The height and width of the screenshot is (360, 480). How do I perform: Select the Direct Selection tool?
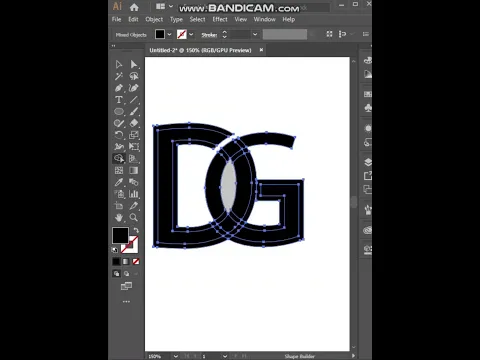[134, 64]
